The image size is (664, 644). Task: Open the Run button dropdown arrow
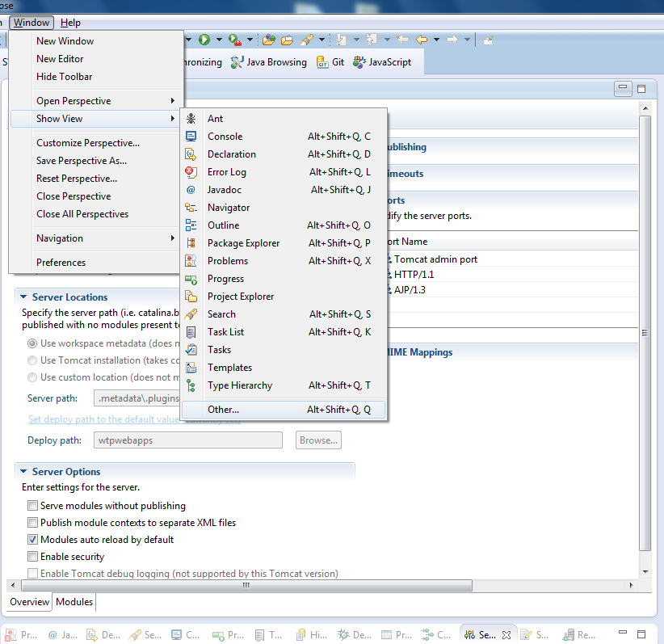pos(219,39)
